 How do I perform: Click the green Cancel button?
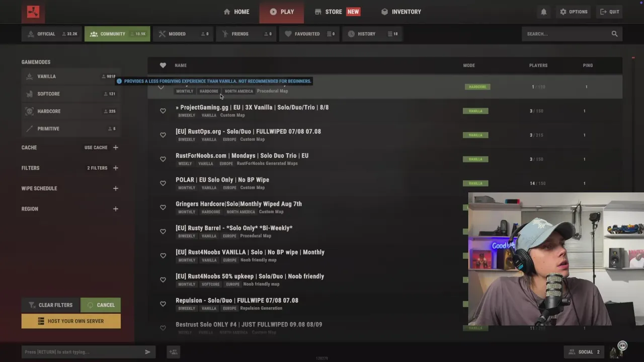[x=101, y=305]
